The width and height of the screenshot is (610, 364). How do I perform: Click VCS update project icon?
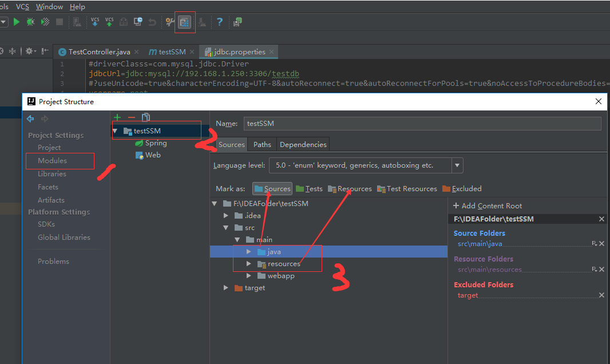(95, 22)
